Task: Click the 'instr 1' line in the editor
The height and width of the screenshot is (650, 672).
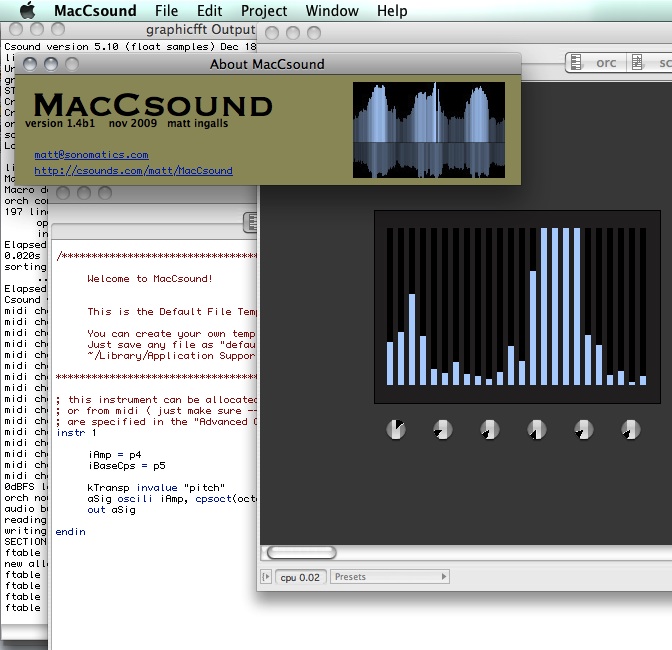Action: (x=76, y=432)
